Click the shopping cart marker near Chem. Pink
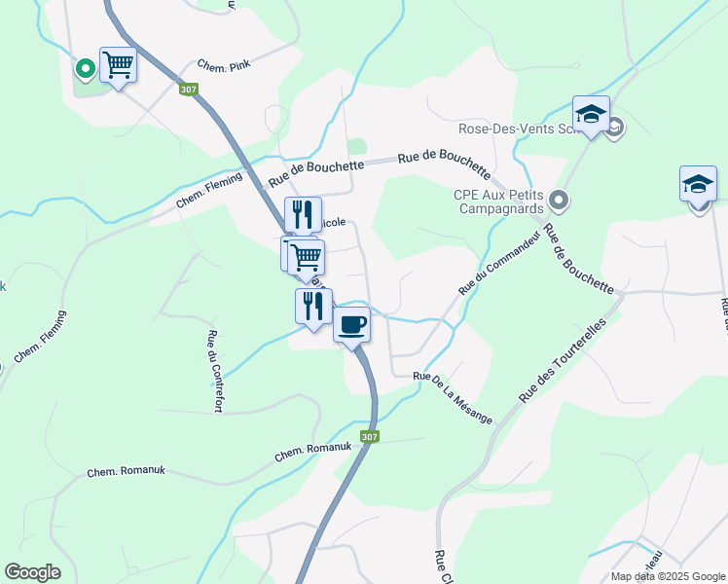The height and width of the screenshot is (584, 728). (119, 66)
